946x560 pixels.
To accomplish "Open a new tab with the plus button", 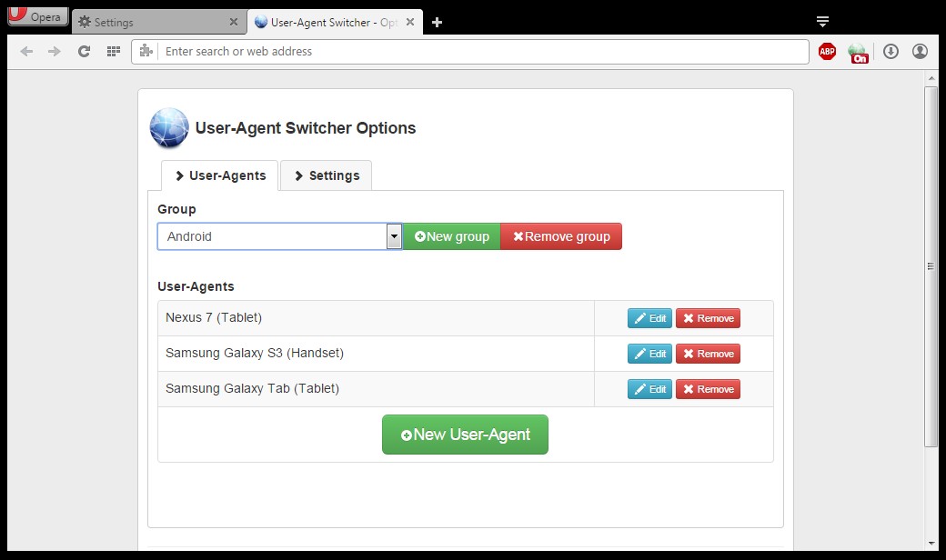I will [x=438, y=22].
